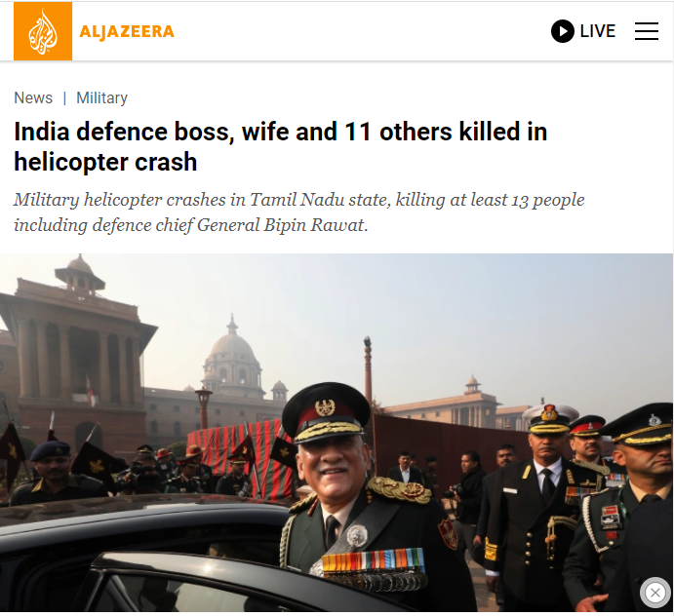
Task: Click the name "General Bipin Rawat" in the subheading
Action: click(x=280, y=225)
